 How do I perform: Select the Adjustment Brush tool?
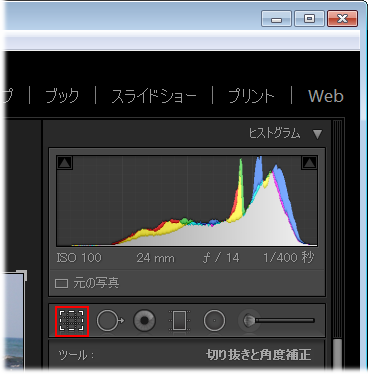point(277,321)
